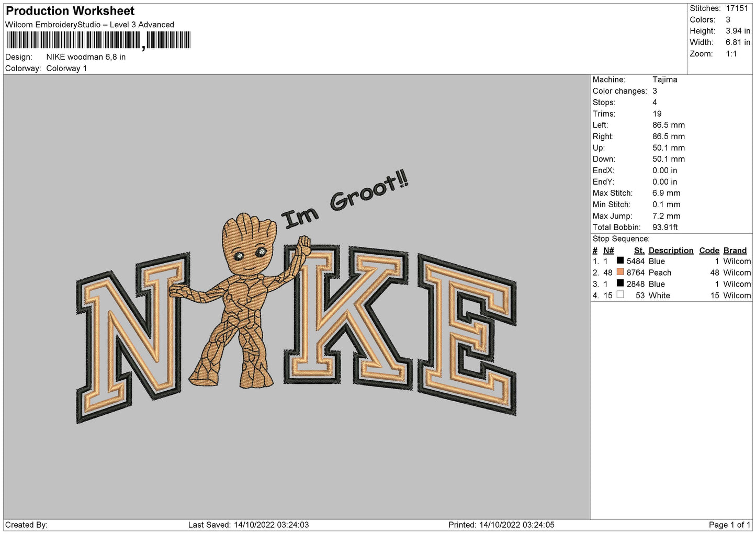Click stitch count '8764' in stop 2
Image resolution: width=756 pixels, height=534 pixels.
[x=636, y=273]
